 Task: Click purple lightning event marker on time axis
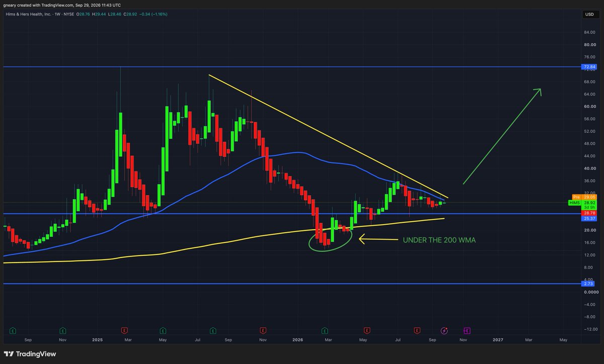444,330
